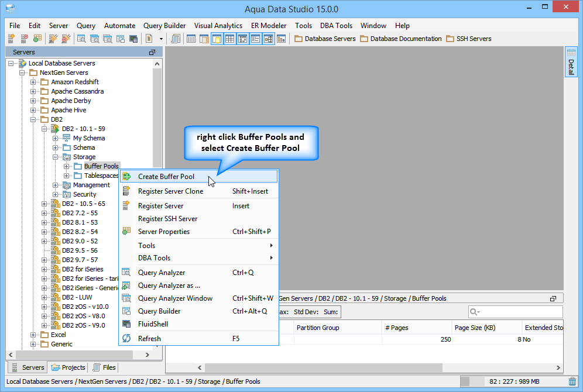Open the Query Builder menu

point(164,26)
